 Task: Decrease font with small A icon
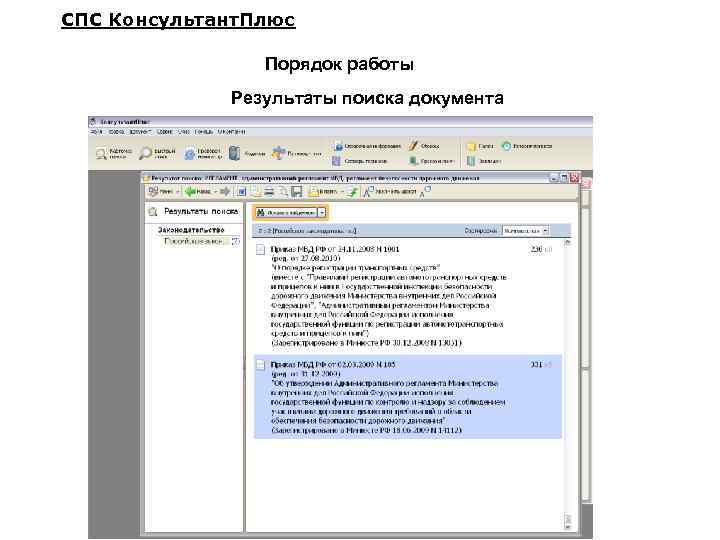tap(425, 191)
